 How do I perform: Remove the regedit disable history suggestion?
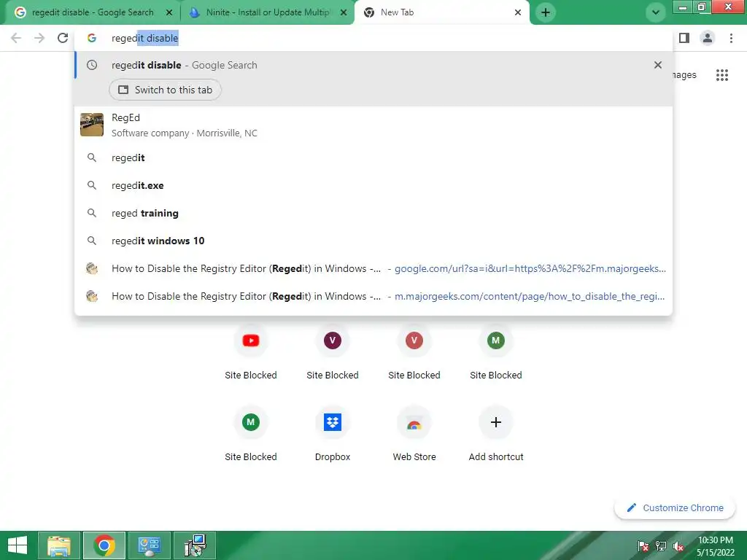(x=658, y=65)
